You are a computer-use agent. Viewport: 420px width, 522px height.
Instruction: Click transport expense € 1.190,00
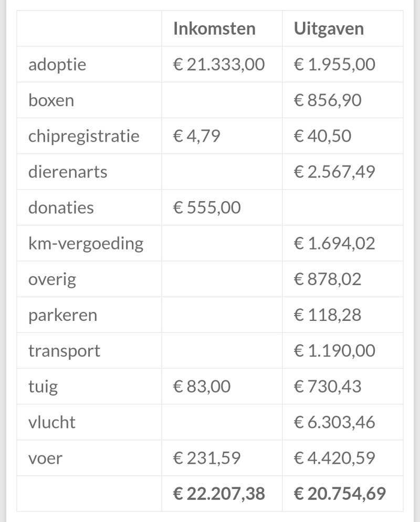point(334,350)
